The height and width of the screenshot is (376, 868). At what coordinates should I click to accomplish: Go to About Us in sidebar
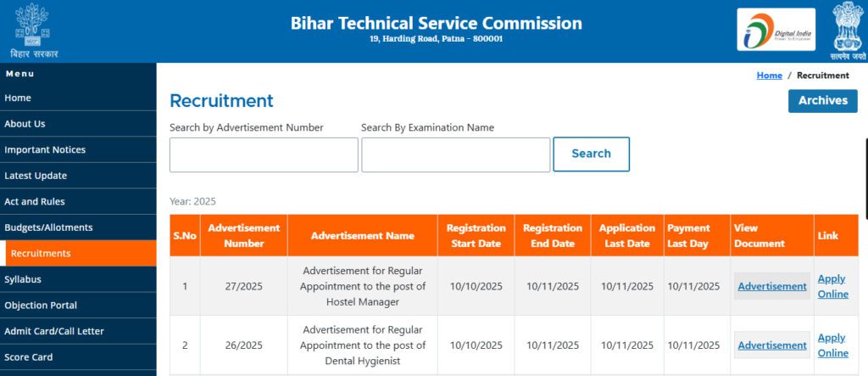tap(25, 124)
